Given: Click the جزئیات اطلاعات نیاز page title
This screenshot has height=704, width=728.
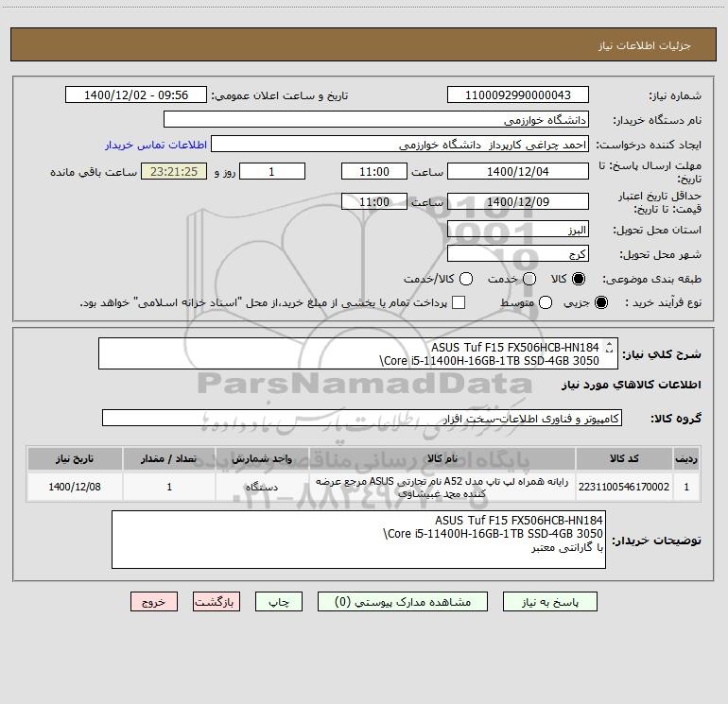Looking at the screenshot, I should click(645, 45).
